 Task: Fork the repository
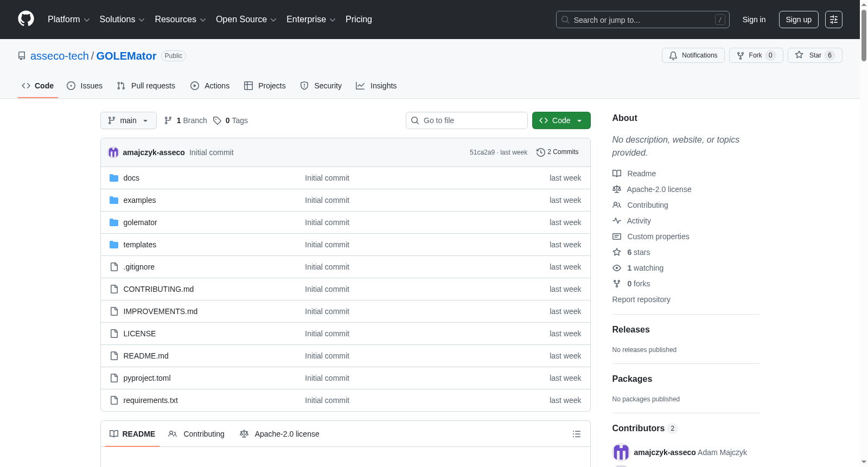point(756,55)
